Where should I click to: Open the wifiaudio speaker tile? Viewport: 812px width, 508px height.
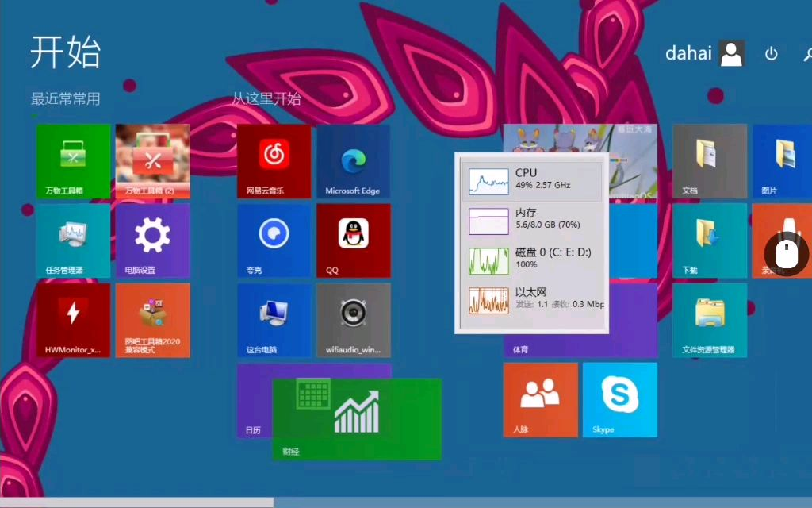click(353, 319)
